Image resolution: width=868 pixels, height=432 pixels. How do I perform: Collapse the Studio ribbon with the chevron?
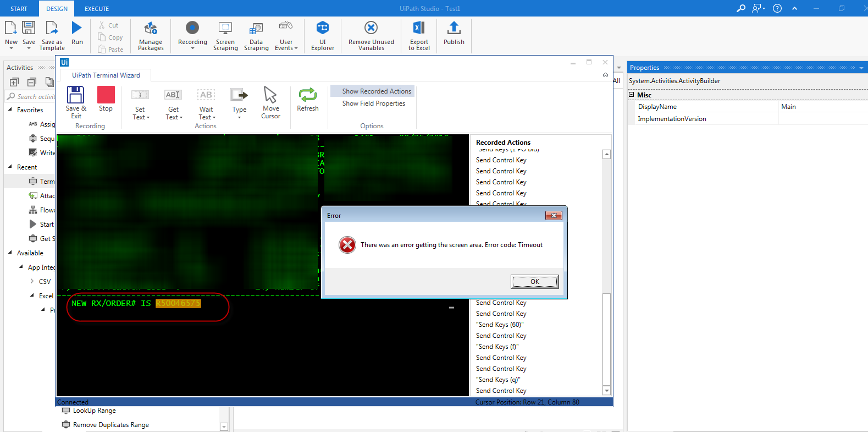click(x=794, y=8)
